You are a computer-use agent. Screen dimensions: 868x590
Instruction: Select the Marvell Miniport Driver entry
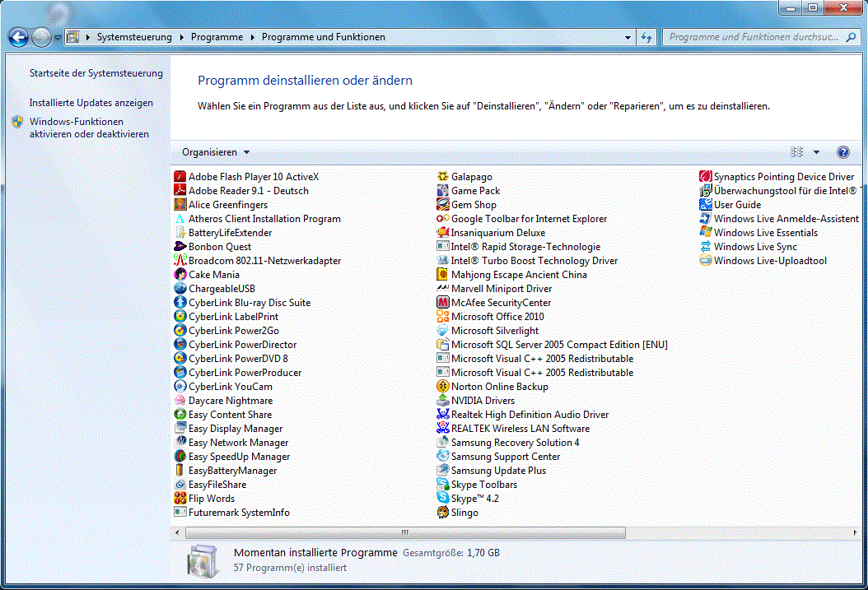pyautogui.click(x=494, y=289)
